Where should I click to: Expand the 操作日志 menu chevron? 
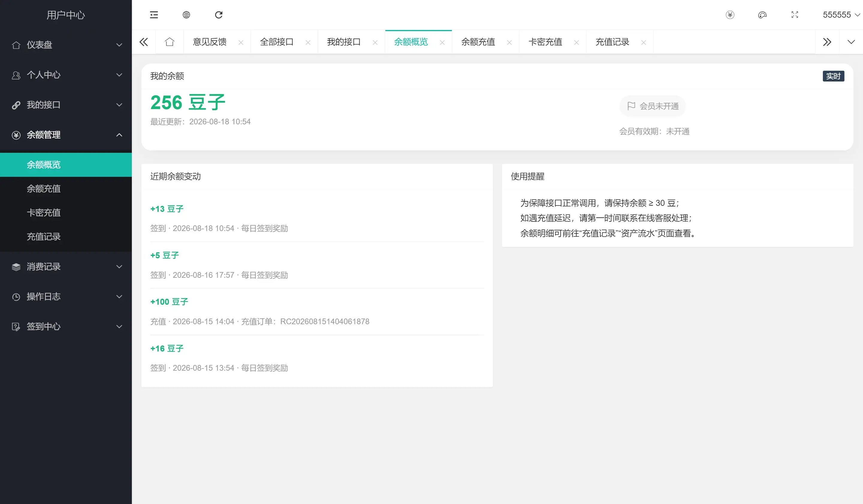119,297
